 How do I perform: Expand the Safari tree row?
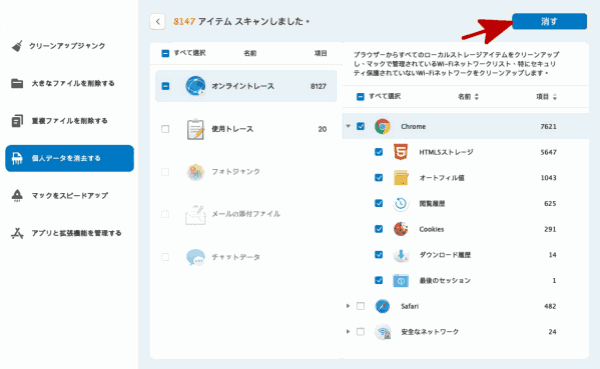click(x=348, y=306)
